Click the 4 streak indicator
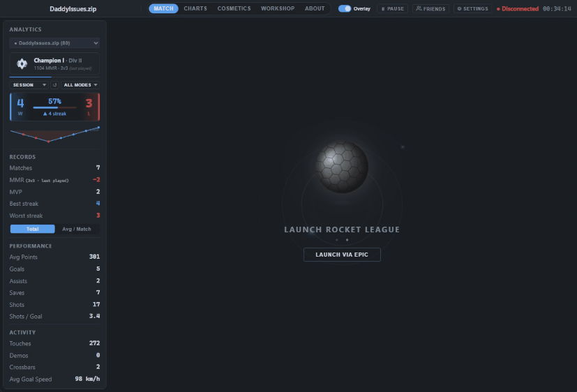 pos(54,114)
